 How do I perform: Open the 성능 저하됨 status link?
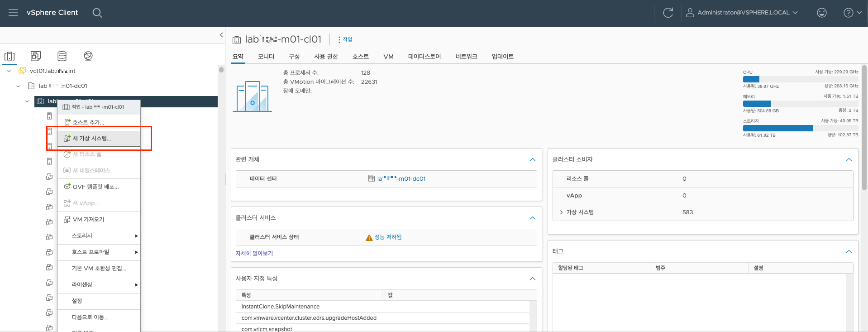click(x=388, y=237)
